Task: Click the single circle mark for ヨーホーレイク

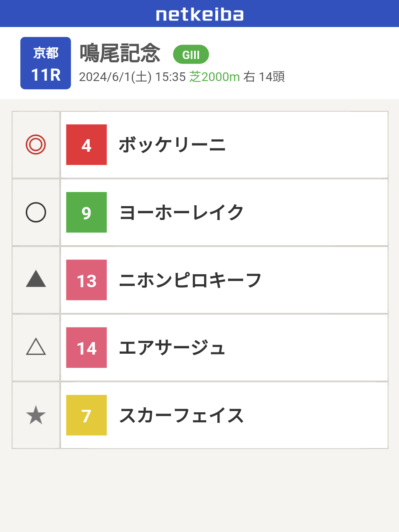Action: (x=36, y=212)
